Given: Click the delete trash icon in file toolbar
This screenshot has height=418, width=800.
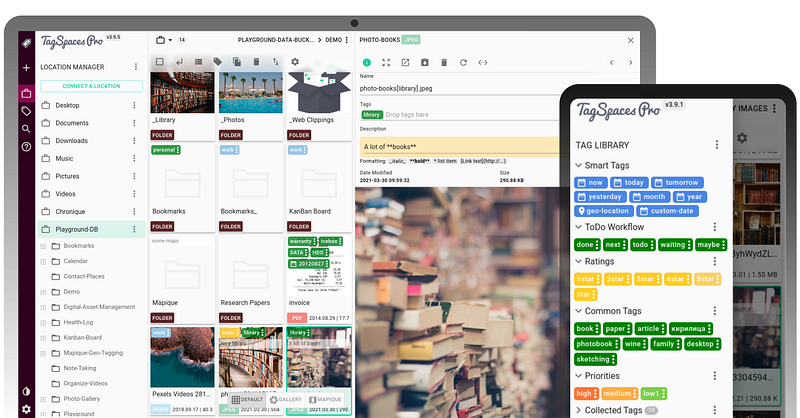Looking at the screenshot, I should 256,62.
